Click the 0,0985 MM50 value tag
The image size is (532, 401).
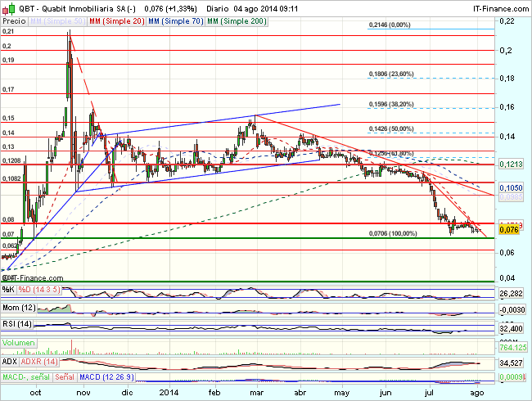coord(511,196)
